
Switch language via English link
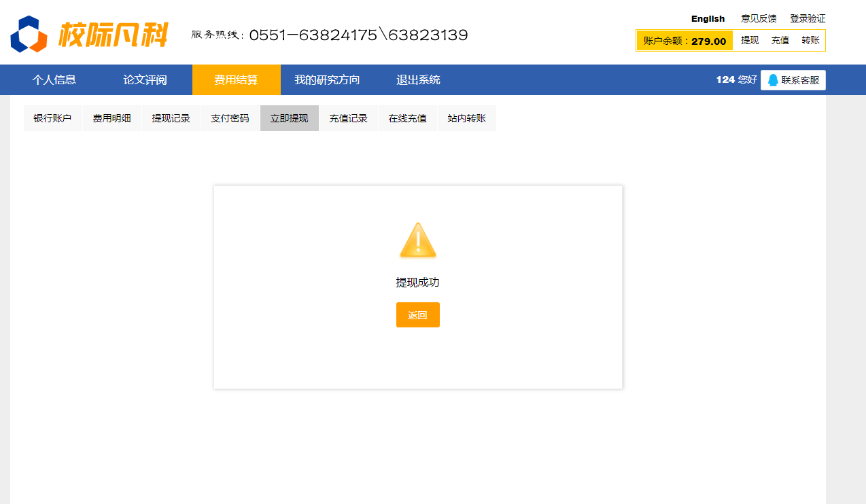coord(708,19)
